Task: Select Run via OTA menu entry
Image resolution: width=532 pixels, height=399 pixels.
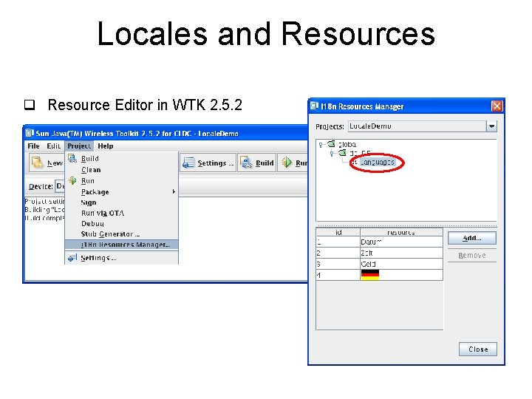Action: [103, 213]
